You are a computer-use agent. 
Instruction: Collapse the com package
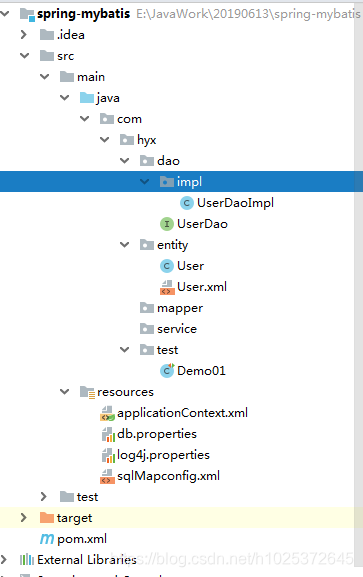[x=85, y=118]
